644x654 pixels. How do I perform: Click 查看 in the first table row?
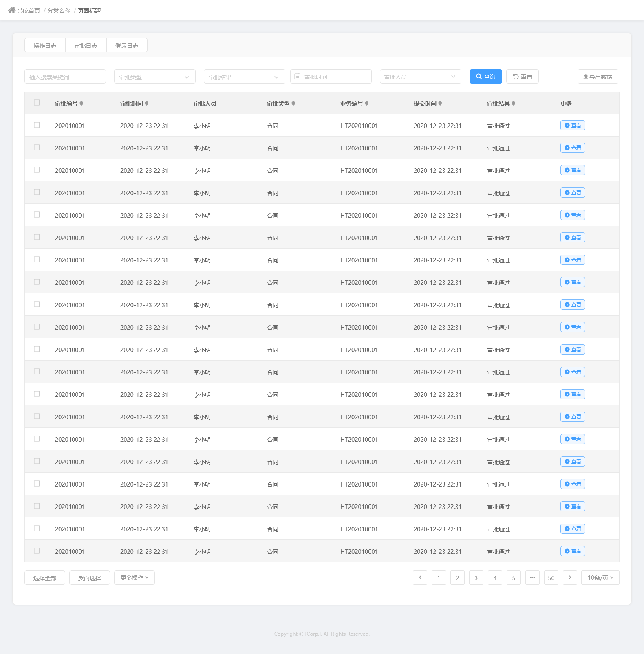pos(573,126)
